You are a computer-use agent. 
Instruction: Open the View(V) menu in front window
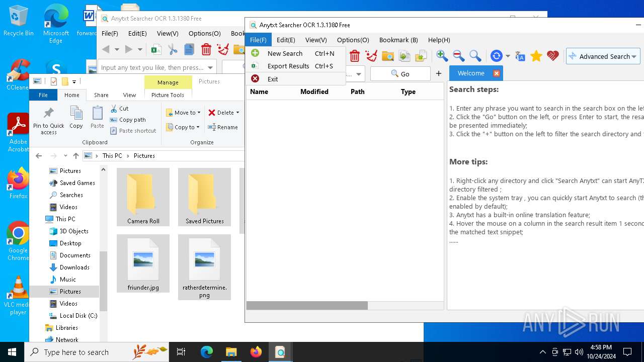pyautogui.click(x=316, y=40)
